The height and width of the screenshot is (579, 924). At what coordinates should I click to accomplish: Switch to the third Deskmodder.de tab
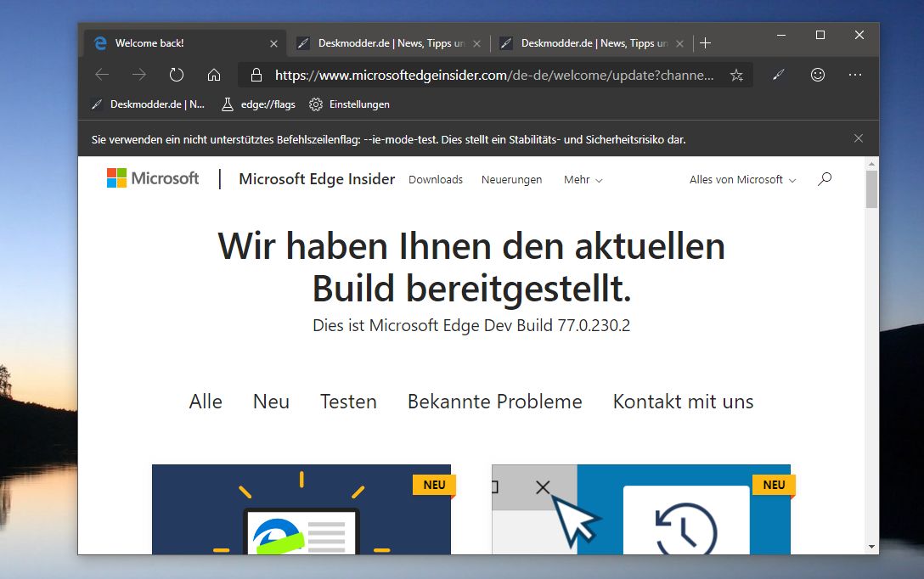592,43
